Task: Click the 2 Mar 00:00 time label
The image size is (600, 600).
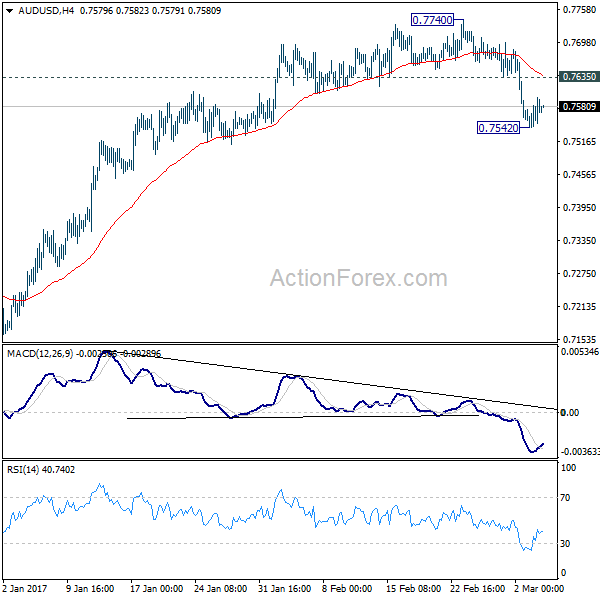Action: point(539,588)
